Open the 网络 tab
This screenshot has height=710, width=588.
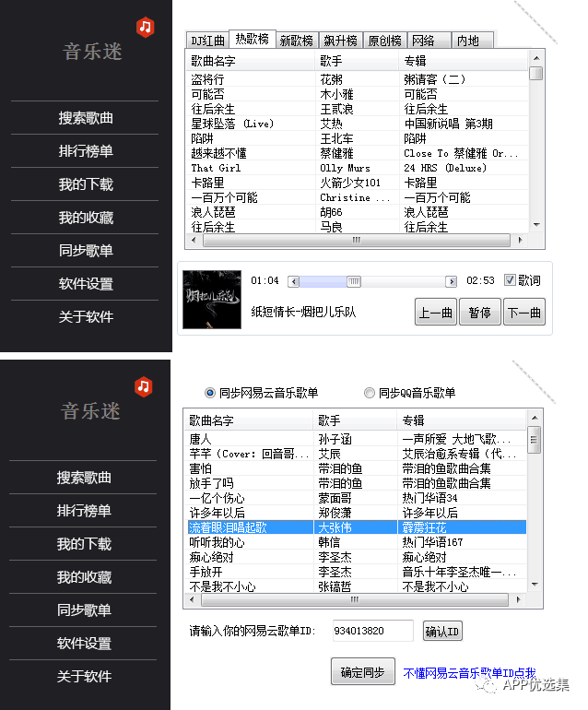point(429,41)
